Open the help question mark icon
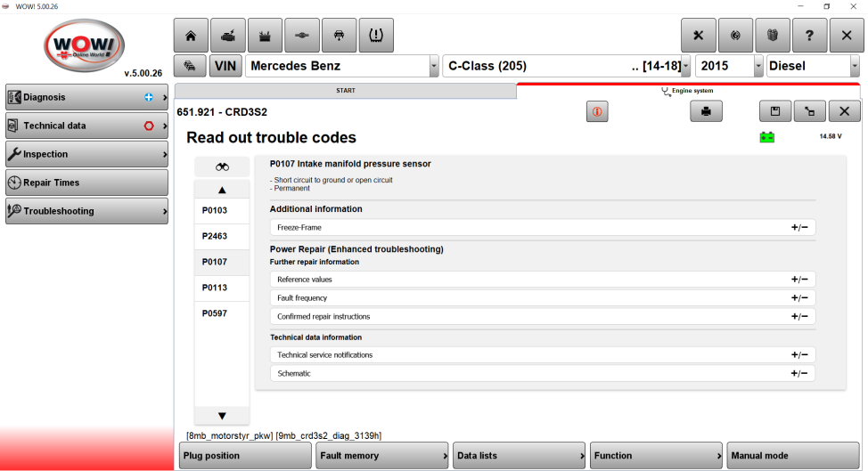The image size is (868, 471). tap(809, 36)
